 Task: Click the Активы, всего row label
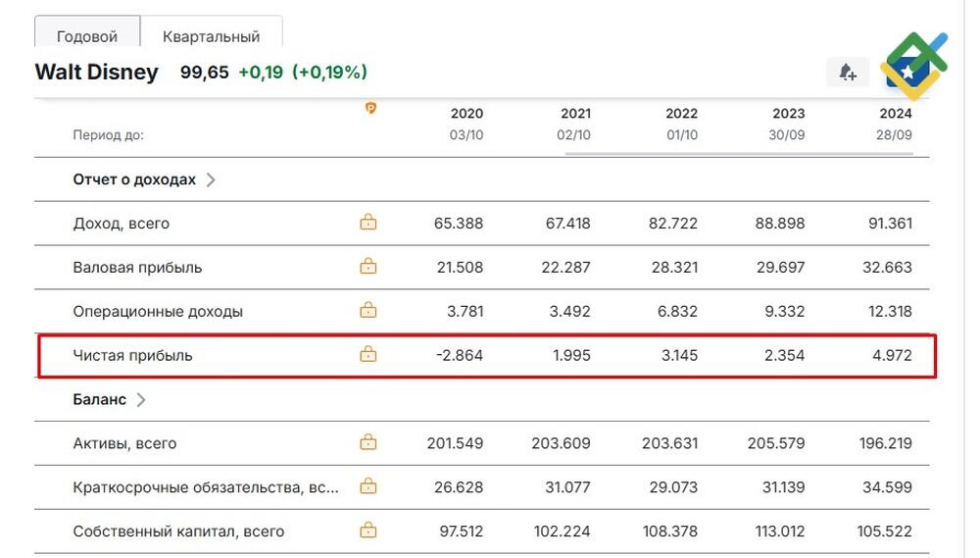coord(125,443)
